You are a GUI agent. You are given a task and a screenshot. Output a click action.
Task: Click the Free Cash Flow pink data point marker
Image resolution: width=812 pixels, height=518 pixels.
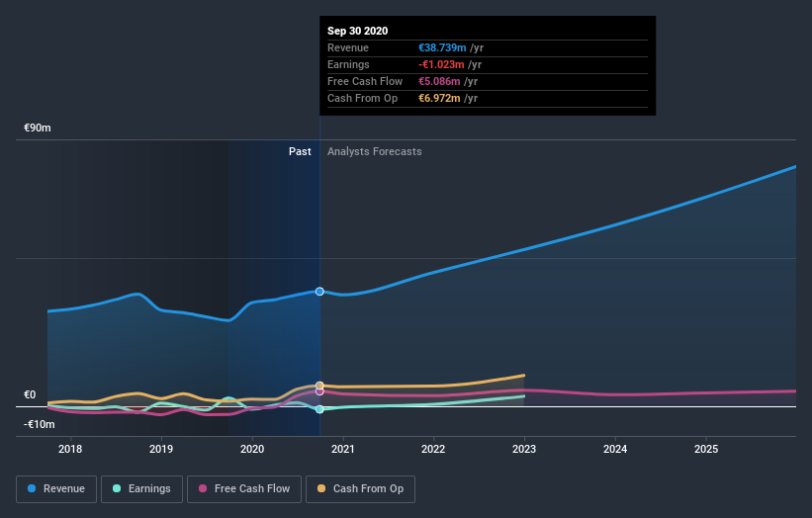tap(319, 391)
